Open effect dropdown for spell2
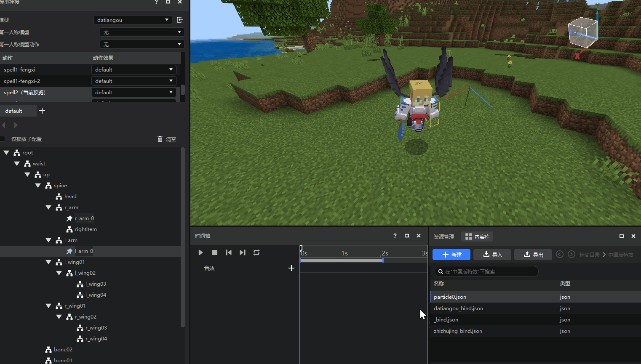This screenshot has width=641, height=364. (134, 92)
